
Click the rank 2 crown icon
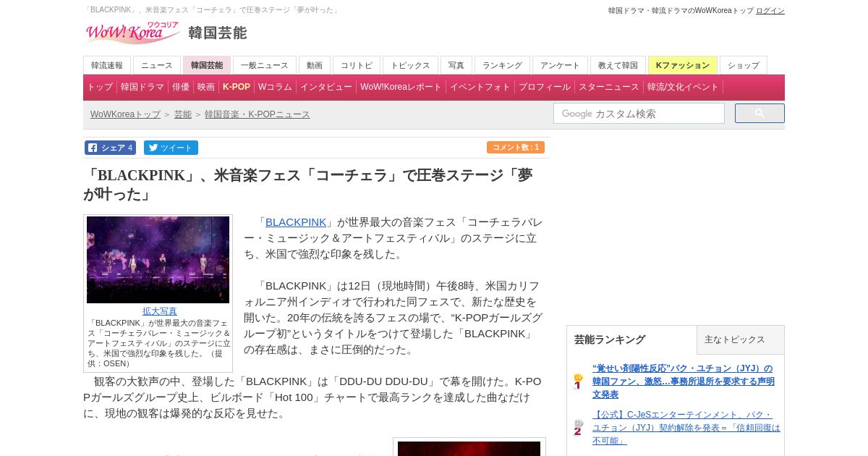578,428
